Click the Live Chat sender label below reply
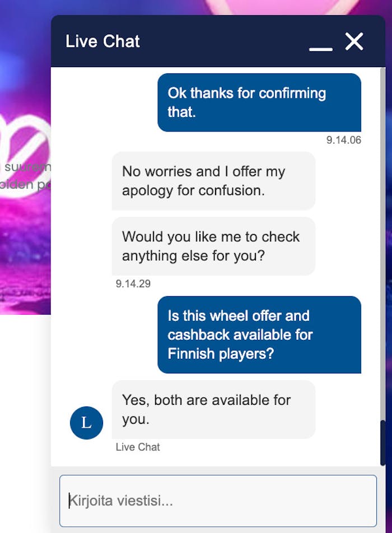Viewport: 392px width, 533px height. (138, 447)
